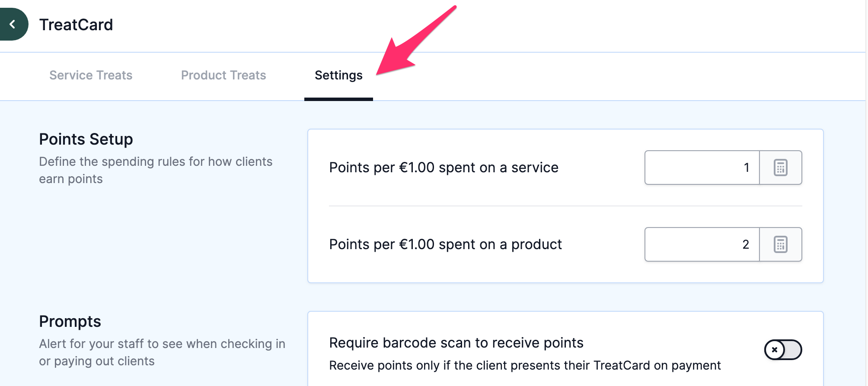Open the Product Treats tab
The height and width of the screenshot is (386, 868).
(223, 75)
